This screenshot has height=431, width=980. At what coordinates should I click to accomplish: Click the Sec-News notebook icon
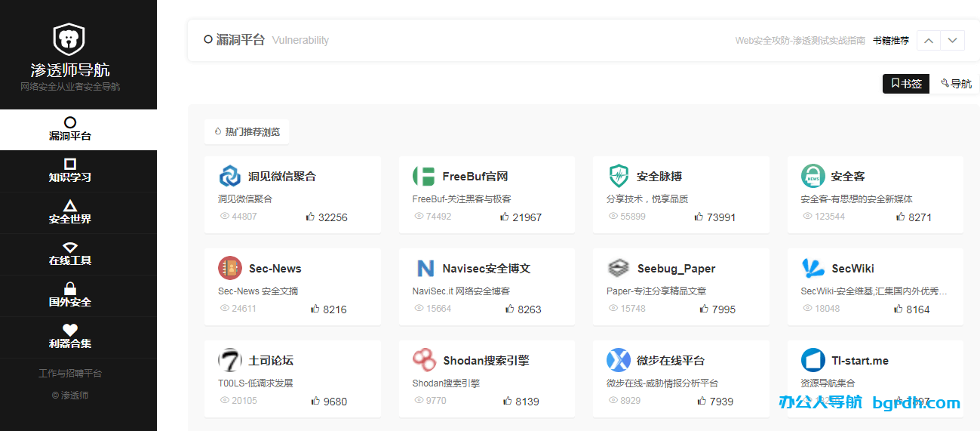229,268
